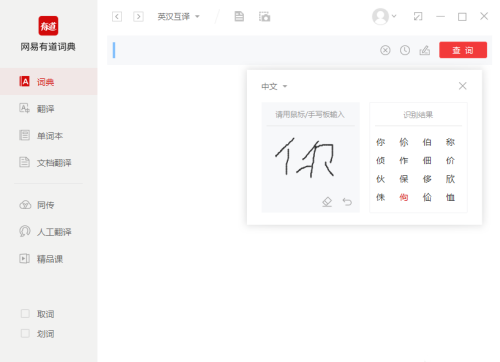Select recognized character 欣
The image size is (500, 362).
[x=450, y=179]
